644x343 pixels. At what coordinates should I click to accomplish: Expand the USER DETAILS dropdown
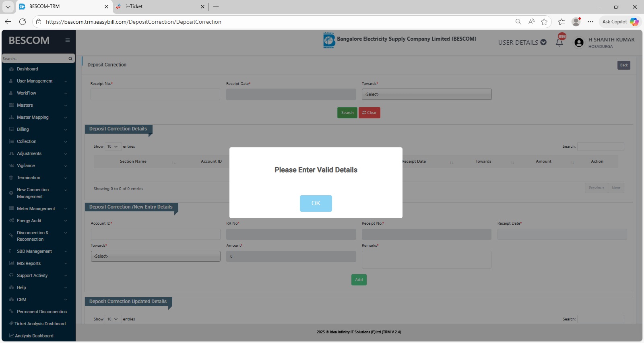point(522,42)
